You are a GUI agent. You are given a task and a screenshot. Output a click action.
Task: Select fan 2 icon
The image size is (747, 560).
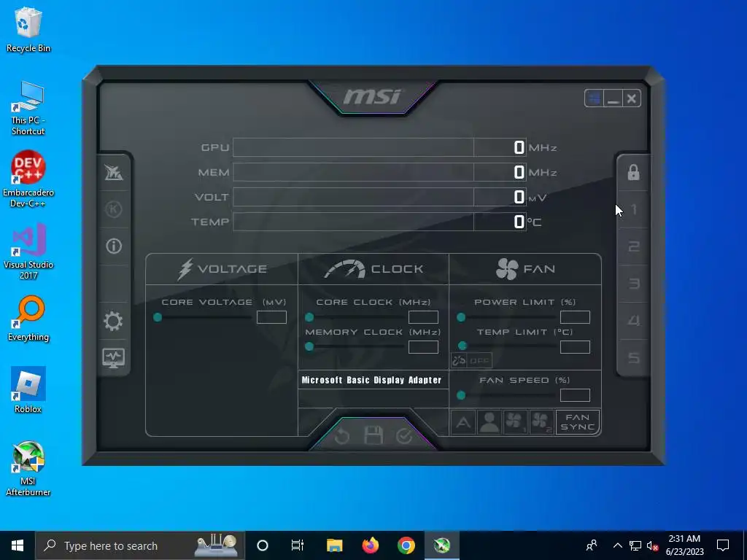pos(541,422)
